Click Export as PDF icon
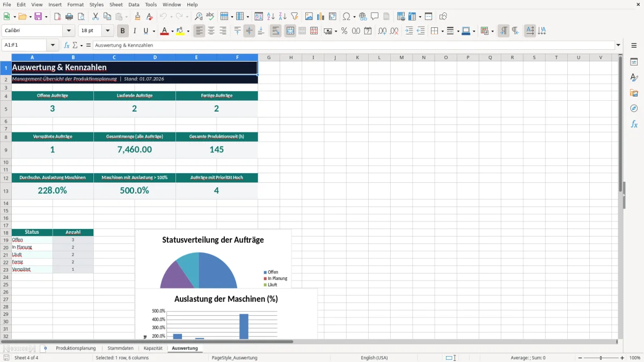Screen dimensions: 644x362 click(x=57, y=17)
